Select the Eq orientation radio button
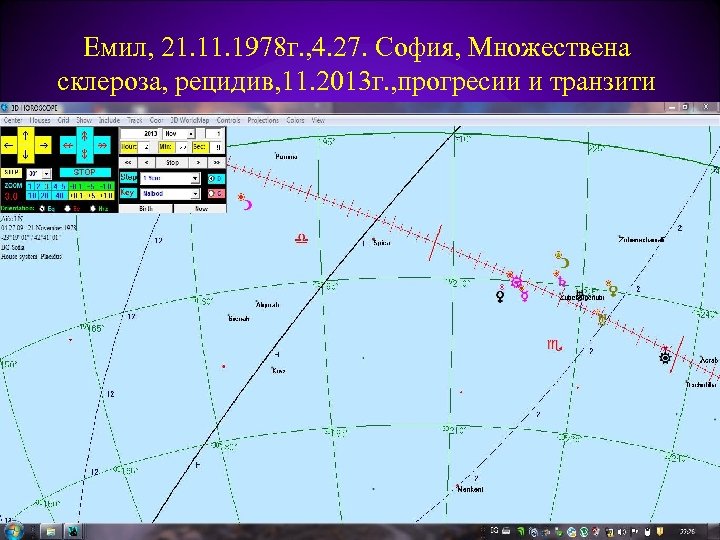Viewport: 720px width, 540px height. (42, 208)
